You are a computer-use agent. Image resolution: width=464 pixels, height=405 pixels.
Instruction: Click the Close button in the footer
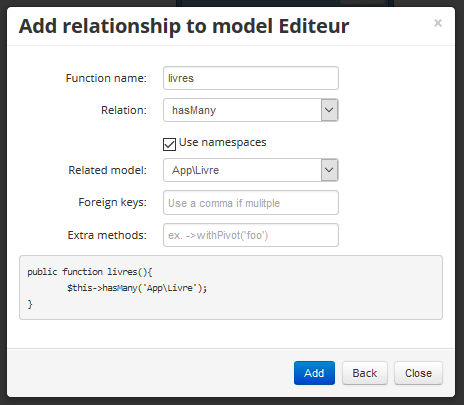418,373
